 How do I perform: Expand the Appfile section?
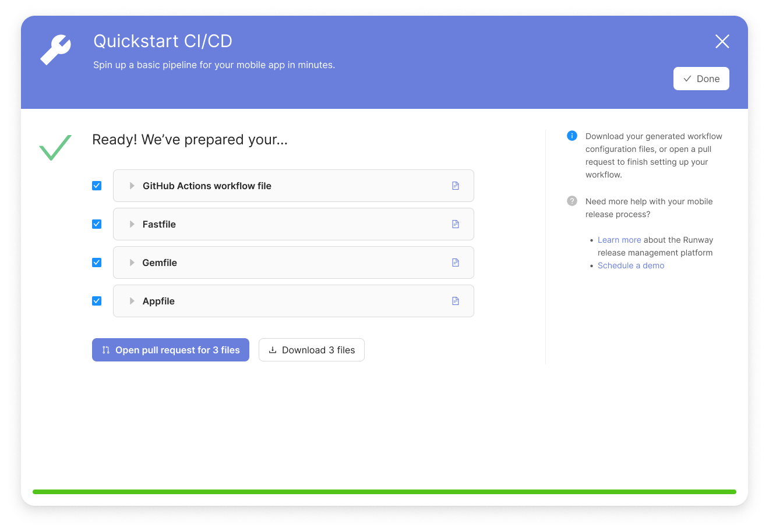(x=132, y=301)
